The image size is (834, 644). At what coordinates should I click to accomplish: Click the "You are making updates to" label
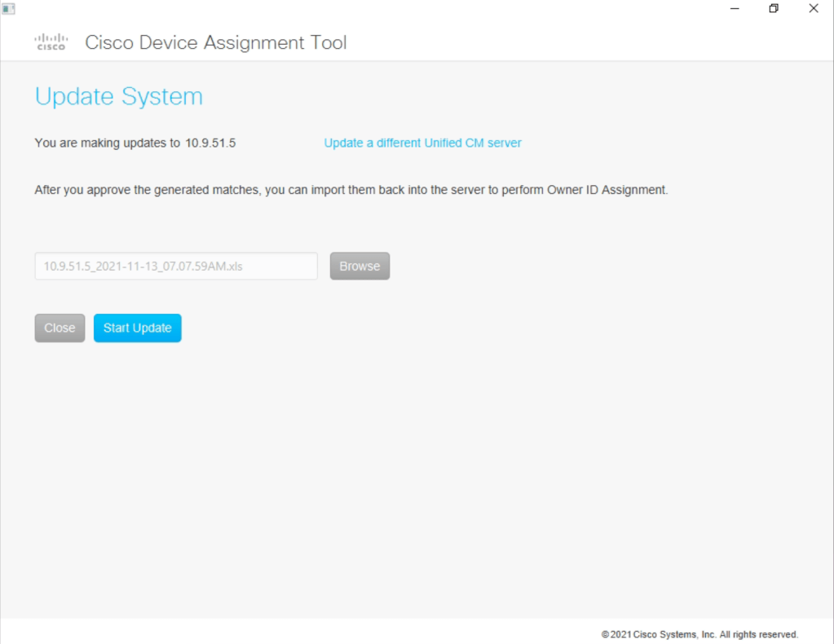click(x=107, y=143)
